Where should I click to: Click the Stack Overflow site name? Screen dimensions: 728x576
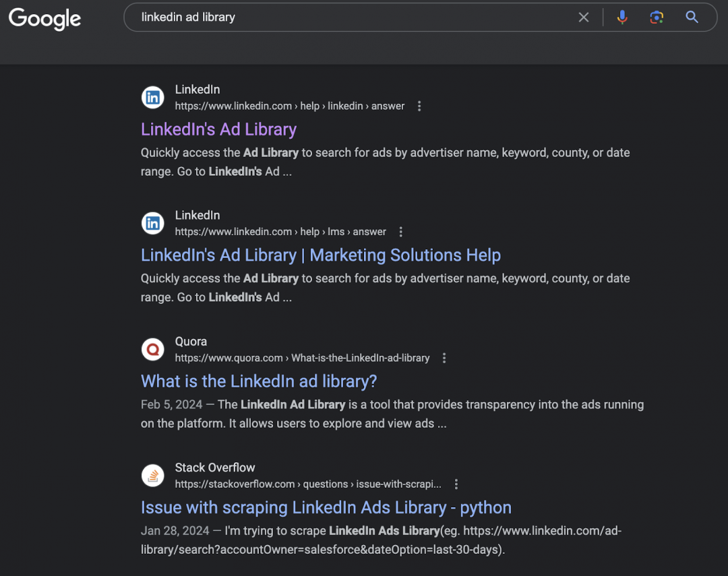215,468
